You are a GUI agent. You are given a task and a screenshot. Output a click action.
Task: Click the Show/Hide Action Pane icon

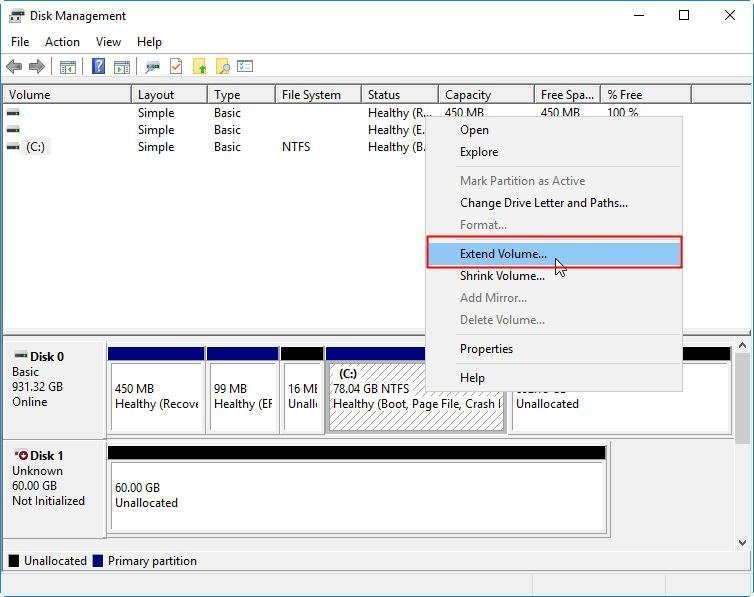(x=121, y=67)
